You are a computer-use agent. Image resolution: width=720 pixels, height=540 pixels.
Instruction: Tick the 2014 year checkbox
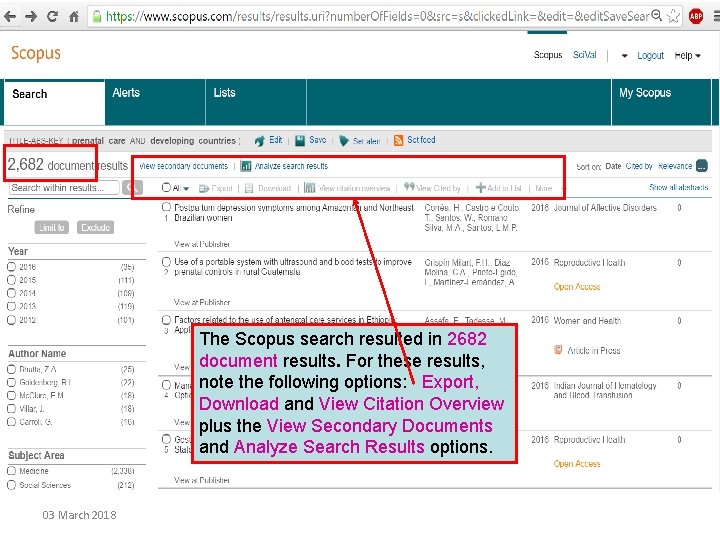[x=11, y=293]
